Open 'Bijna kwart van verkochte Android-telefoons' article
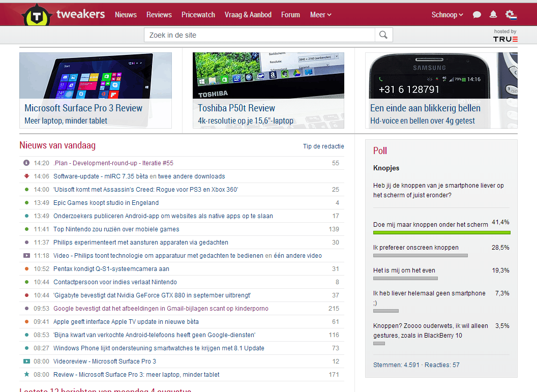537x392 pixels. click(155, 335)
